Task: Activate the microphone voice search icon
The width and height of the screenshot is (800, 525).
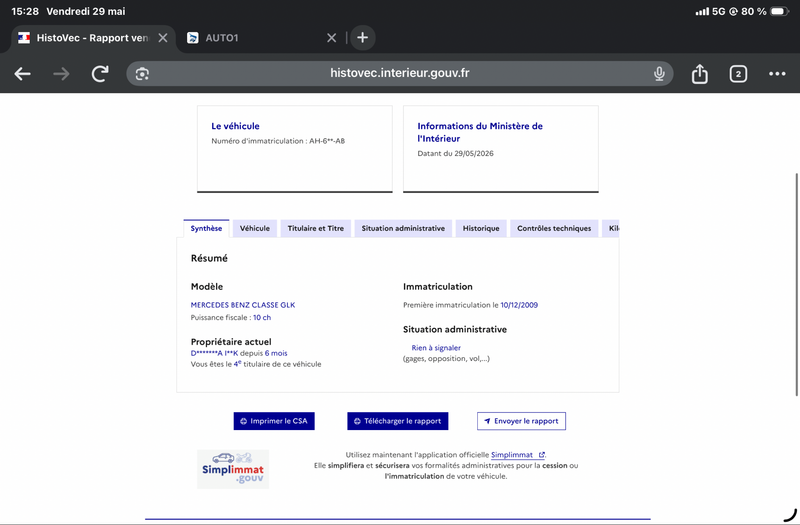Action: (659, 74)
